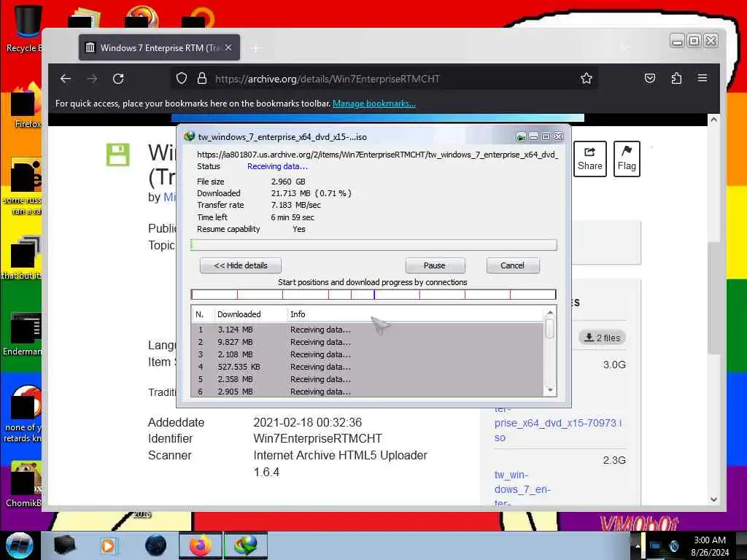This screenshot has height=560, width=747.
Task: Click the connections list scroll-down arrow
Action: (550, 391)
